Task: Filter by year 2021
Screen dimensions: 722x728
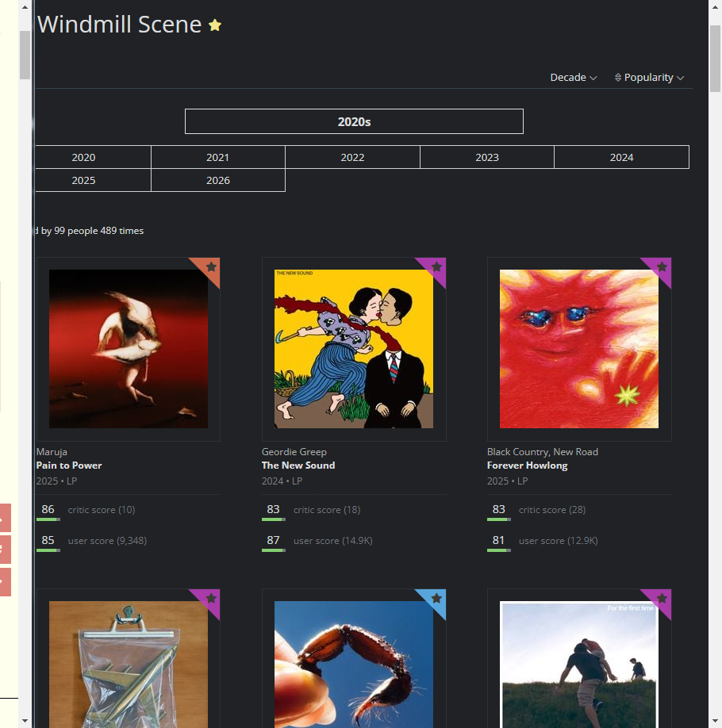Action: (x=218, y=157)
